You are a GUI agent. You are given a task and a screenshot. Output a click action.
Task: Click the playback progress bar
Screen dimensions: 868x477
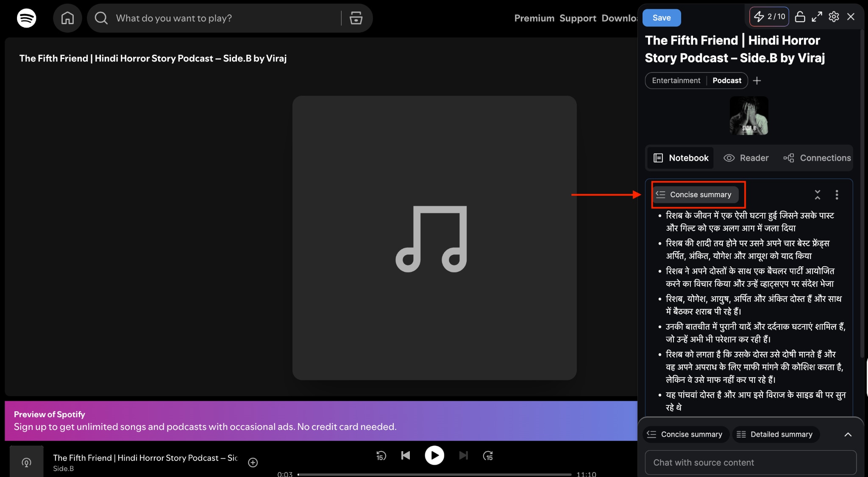[434, 474]
